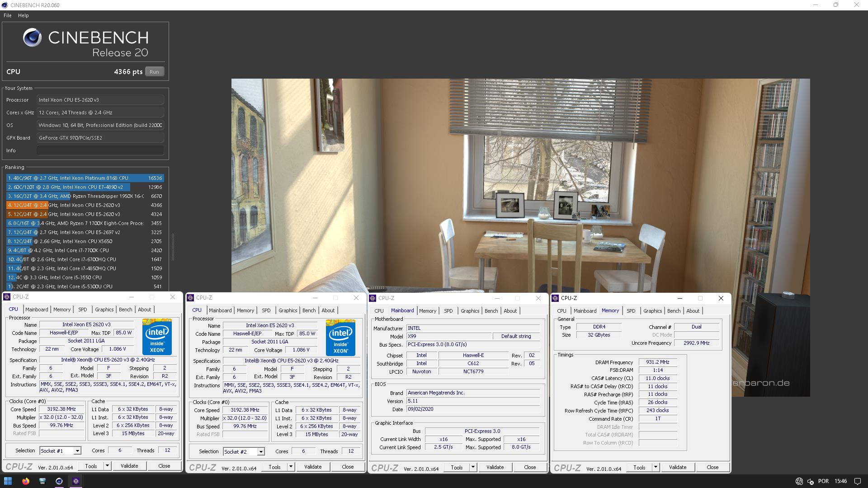Click the Cinebench taskbar icon
This screenshot has height=488, width=868.
[x=59, y=481]
